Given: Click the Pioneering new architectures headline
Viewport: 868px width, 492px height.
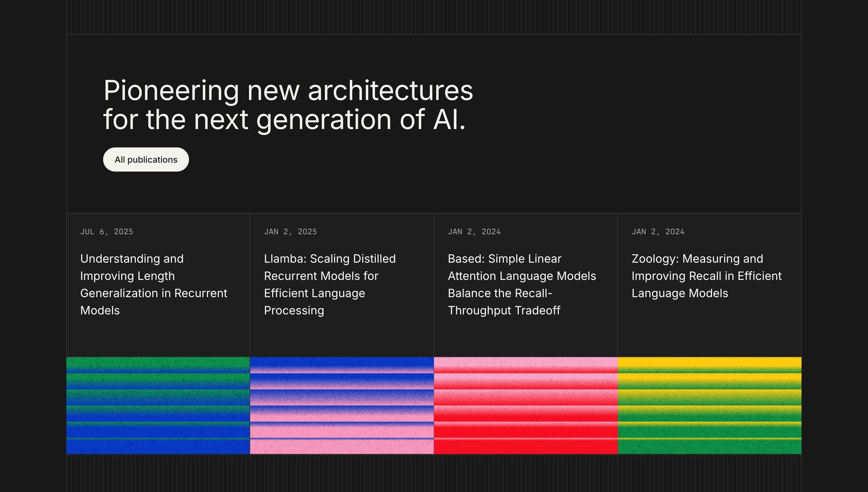Looking at the screenshot, I should point(288,91).
